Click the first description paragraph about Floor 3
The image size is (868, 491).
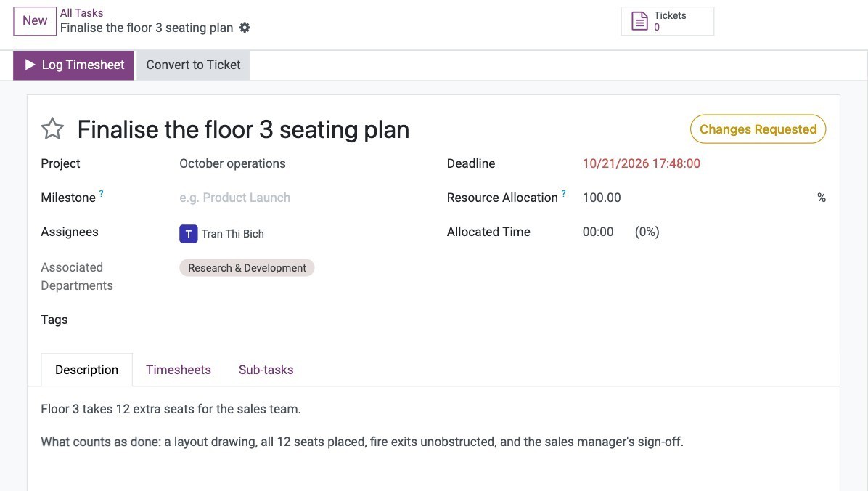coord(171,409)
